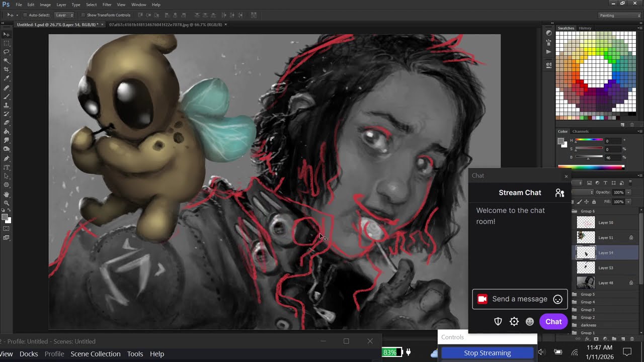Screen dimensions: 644x362
Task: Open chat settings gear icon
Action: click(x=514, y=322)
